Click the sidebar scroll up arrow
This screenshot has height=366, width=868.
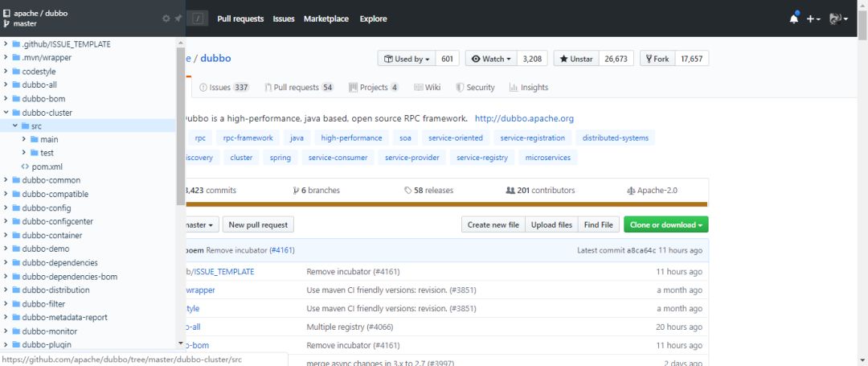tap(181, 43)
